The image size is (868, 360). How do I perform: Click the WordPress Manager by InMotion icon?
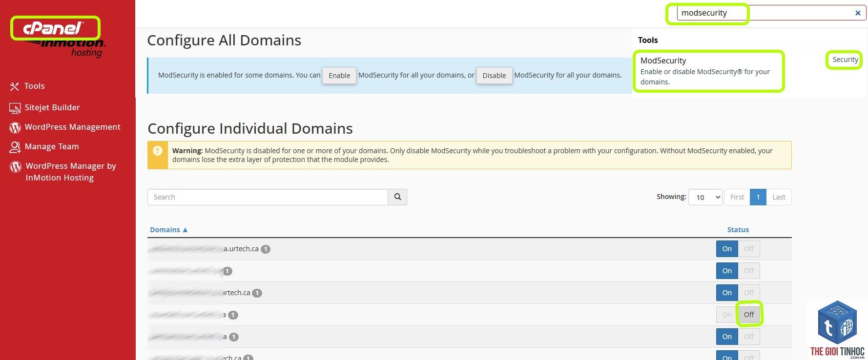coord(15,166)
